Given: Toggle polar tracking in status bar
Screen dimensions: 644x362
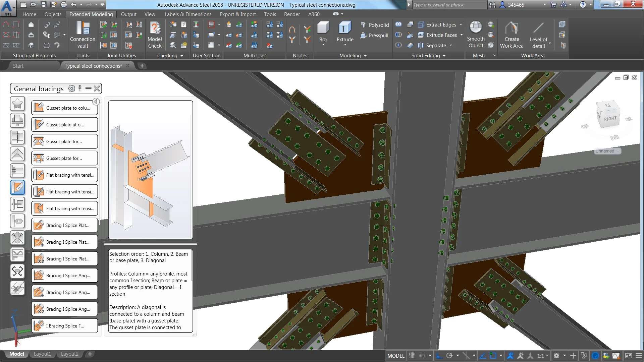Looking at the screenshot, I should [x=449, y=356].
